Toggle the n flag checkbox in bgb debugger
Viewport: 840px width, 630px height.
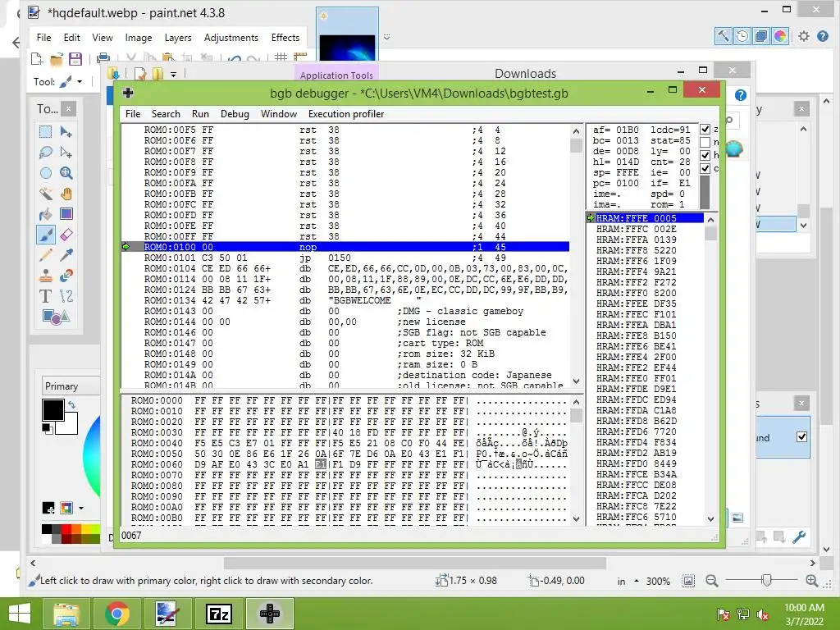[705, 142]
